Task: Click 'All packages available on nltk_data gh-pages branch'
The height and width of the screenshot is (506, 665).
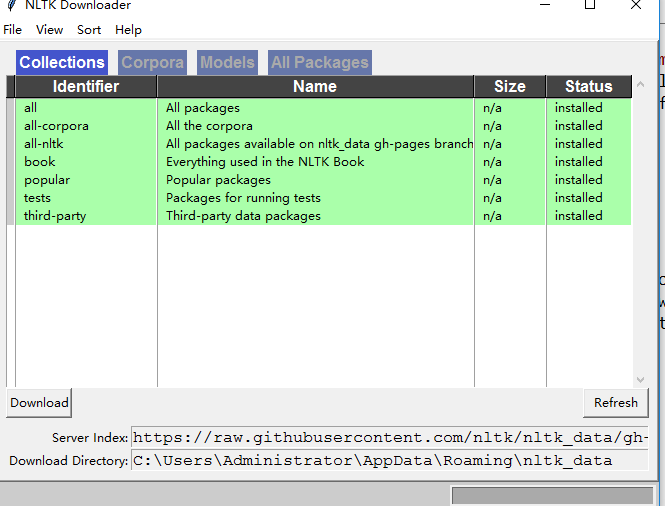Action: [319, 144]
